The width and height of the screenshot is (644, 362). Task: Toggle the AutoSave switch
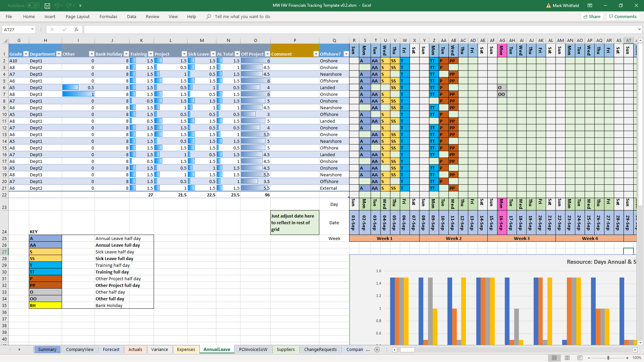point(33,6)
